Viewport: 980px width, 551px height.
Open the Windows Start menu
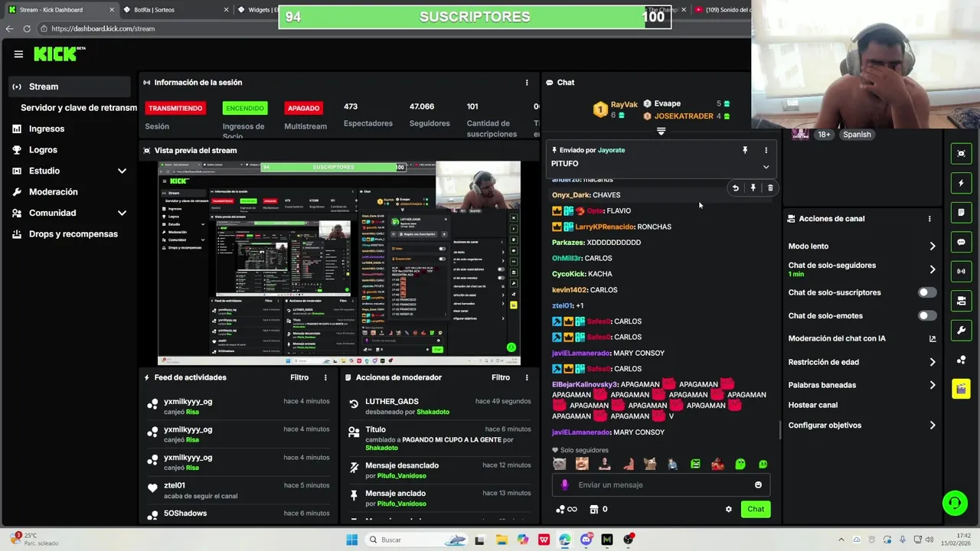pos(351,540)
